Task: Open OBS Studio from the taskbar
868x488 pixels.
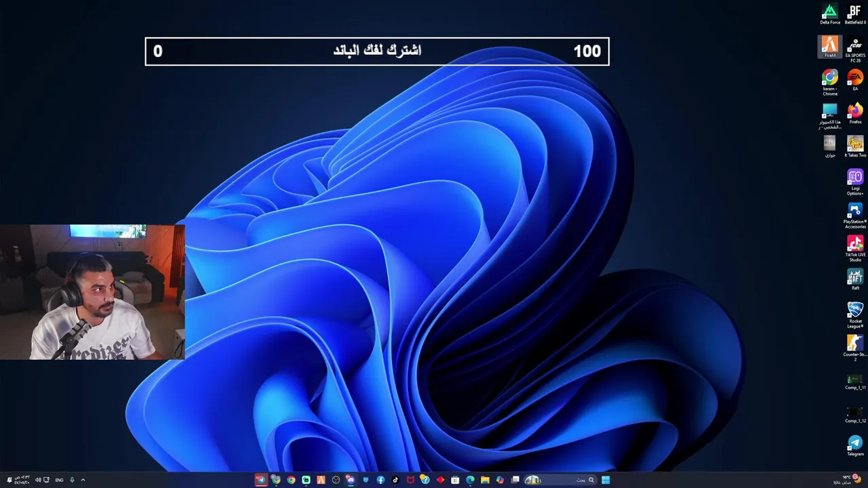Action: tap(336, 480)
